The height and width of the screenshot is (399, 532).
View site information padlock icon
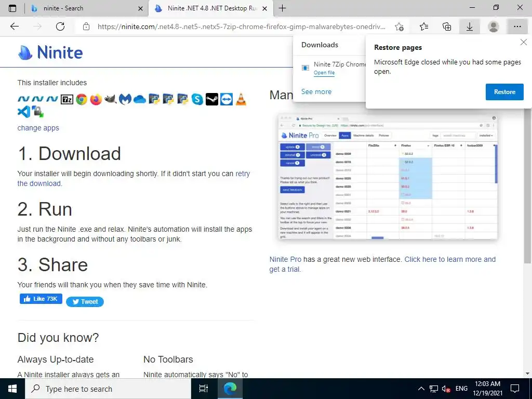(x=86, y=26)
